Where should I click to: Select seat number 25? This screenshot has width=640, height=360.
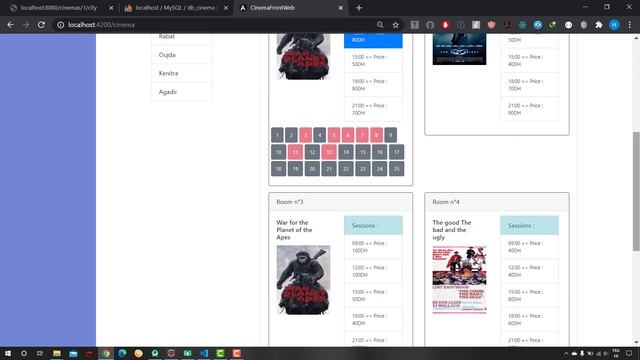(397, 169)
